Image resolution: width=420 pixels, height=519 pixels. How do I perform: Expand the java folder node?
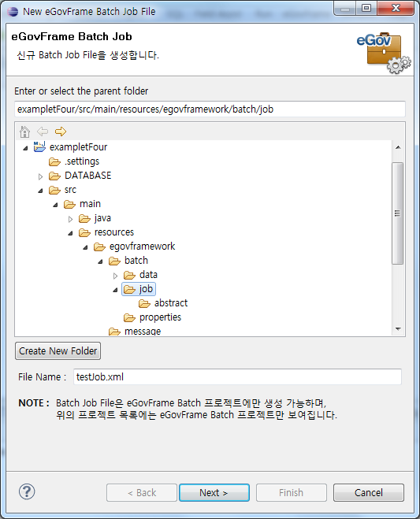pyautogui.click(x=70, y=219)
